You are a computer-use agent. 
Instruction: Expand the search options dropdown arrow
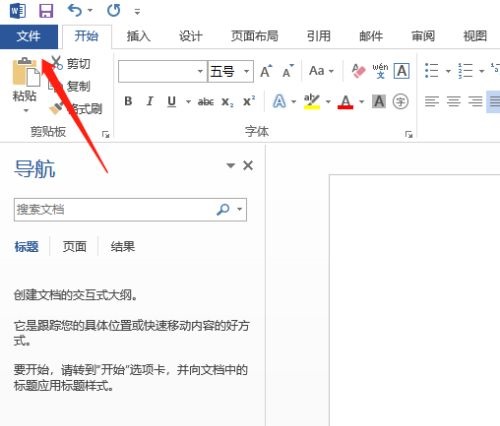[x=240, y=210]
